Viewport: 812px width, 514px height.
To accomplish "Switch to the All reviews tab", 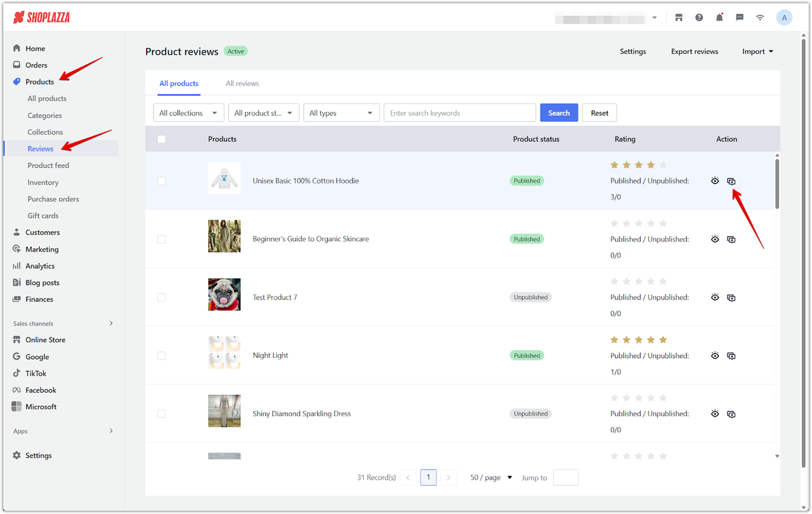I will point(242,84).
